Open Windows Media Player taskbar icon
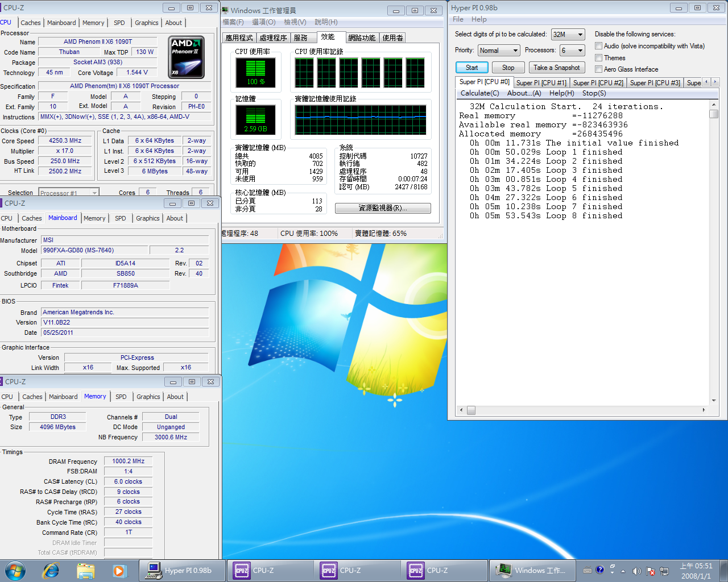Image resolution: width=728 pixels, height=582 pixels. pyautogui.click(x=119, y=570)
